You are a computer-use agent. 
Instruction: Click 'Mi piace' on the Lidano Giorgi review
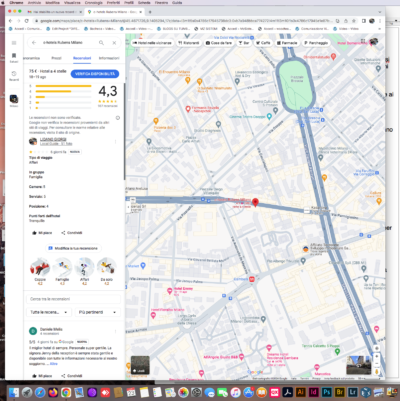(x=42, y=233)
